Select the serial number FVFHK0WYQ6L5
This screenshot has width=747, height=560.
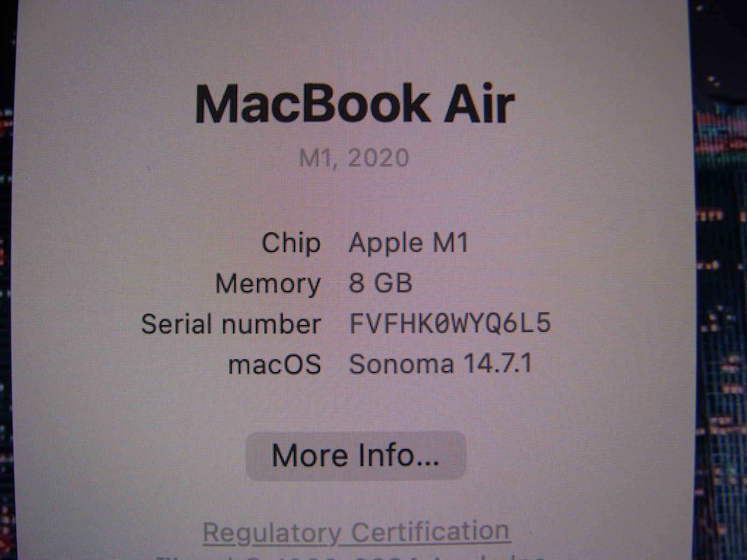pyautogui.click(x=450, y=323)
